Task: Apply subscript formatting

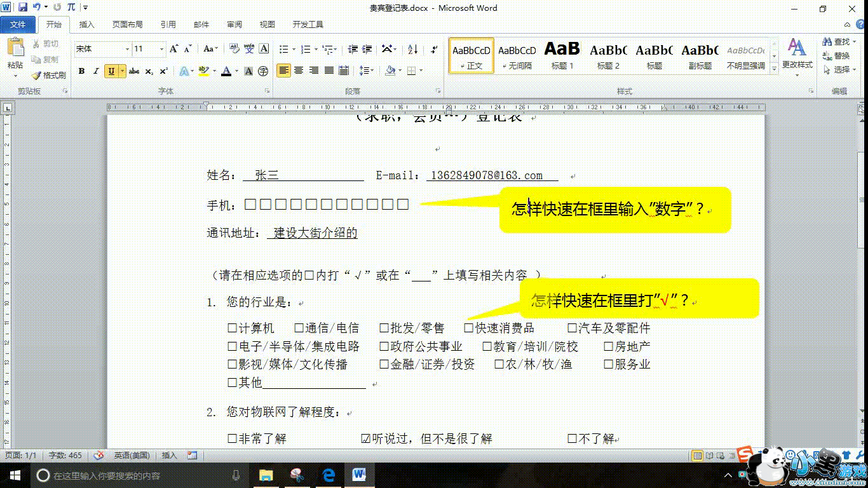Action: coord(149,71)
